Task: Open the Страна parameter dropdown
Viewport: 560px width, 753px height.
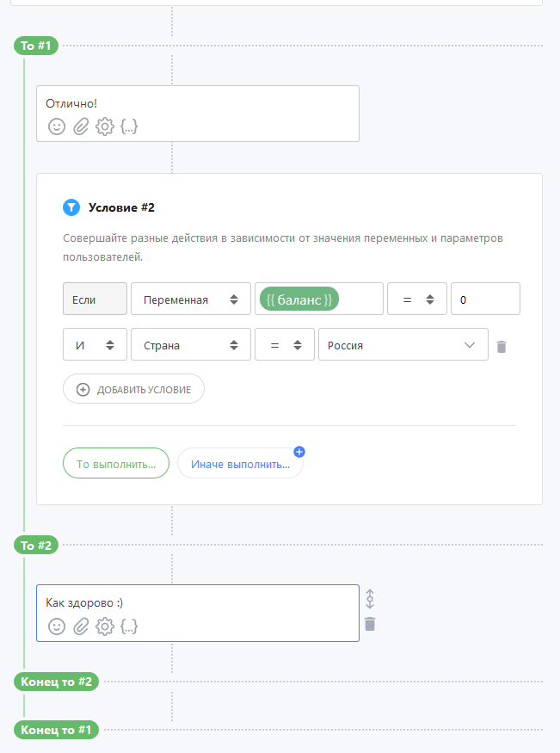Action: tap(191, 344)
